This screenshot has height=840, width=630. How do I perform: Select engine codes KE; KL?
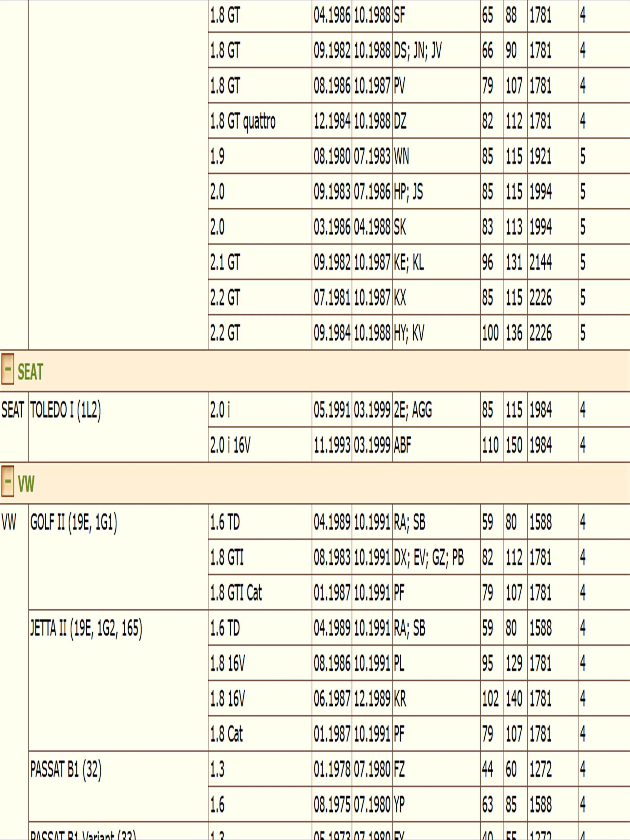(436, 262)
